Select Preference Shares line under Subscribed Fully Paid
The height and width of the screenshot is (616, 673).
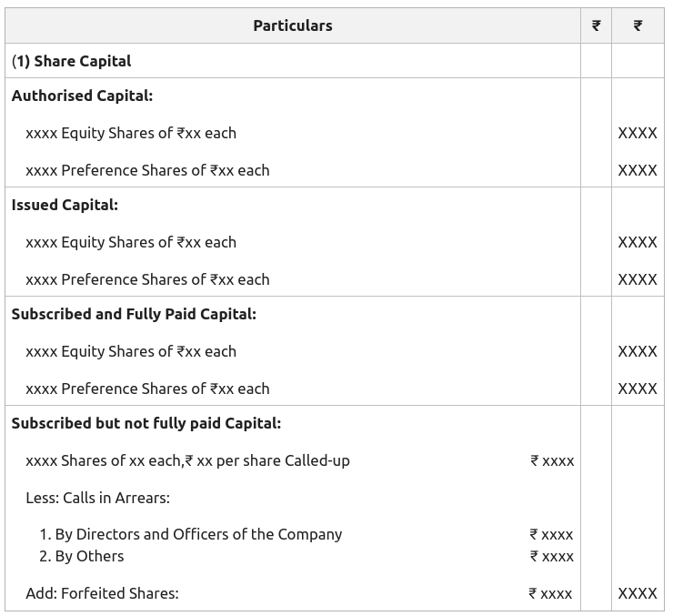click(x=147, y=389)
